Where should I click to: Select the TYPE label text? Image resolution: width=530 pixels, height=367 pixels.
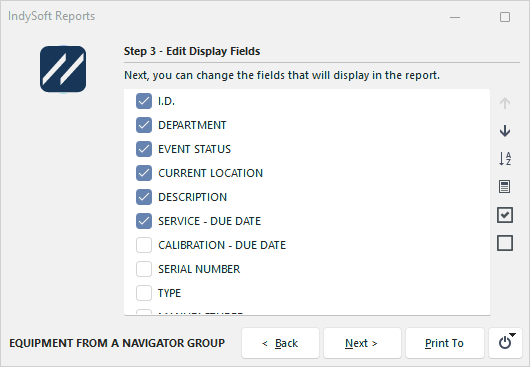click(x=169, y=293)
